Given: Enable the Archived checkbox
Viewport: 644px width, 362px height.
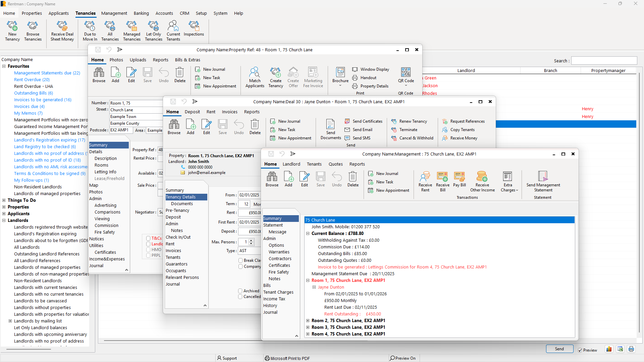Looking at the screenshot, I should click(x=240, y=291).
